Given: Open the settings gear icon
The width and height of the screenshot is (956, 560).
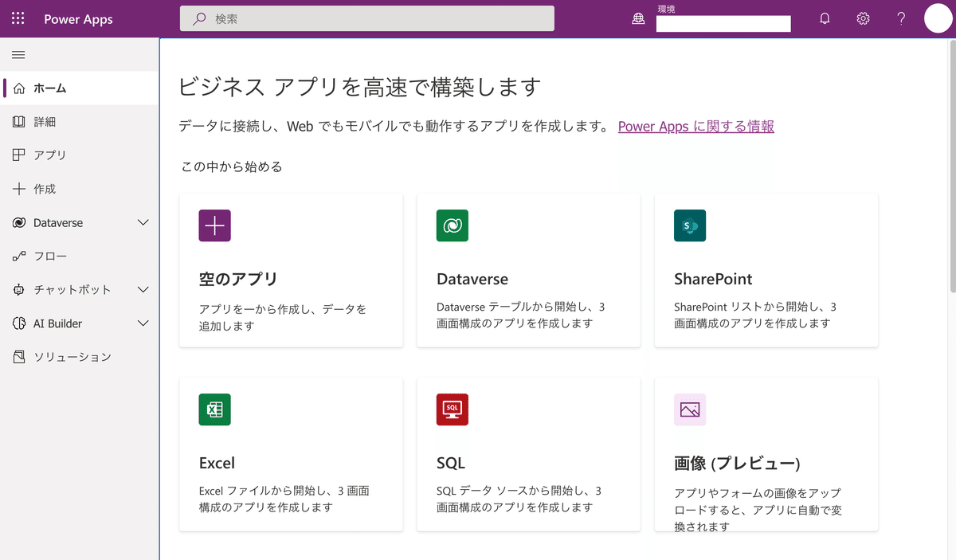Looking at the screenshot, I should coord(863,19).
